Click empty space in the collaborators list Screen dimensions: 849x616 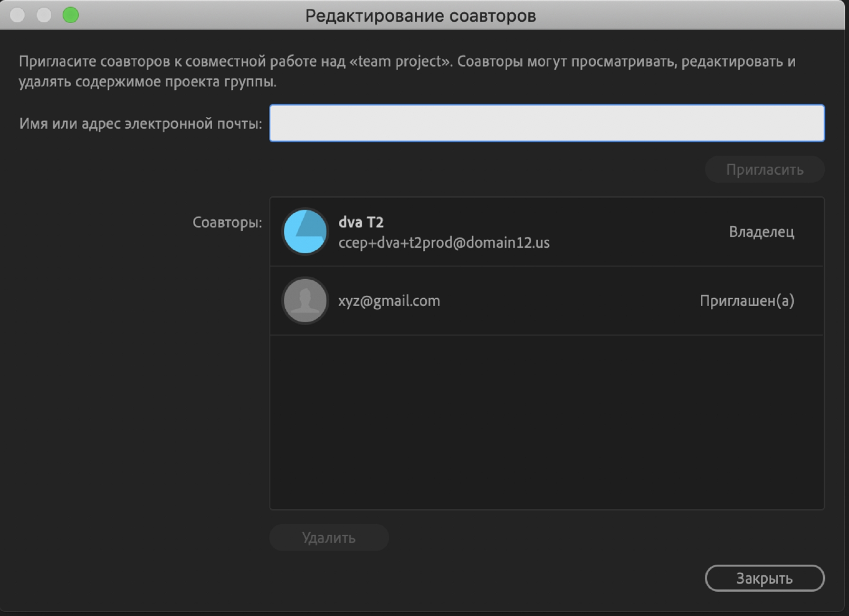[546, 423]
